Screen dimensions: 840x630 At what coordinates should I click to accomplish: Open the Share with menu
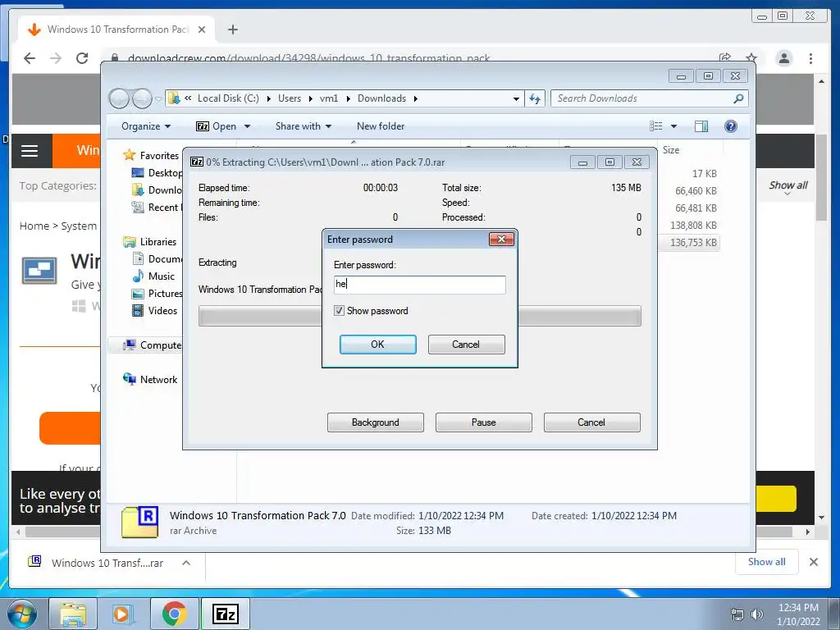tap(304, 126)
